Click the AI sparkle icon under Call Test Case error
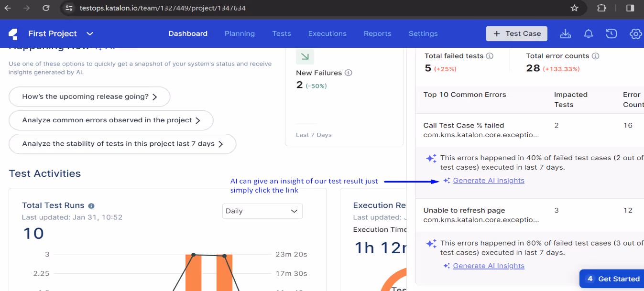 pos(431,158)
